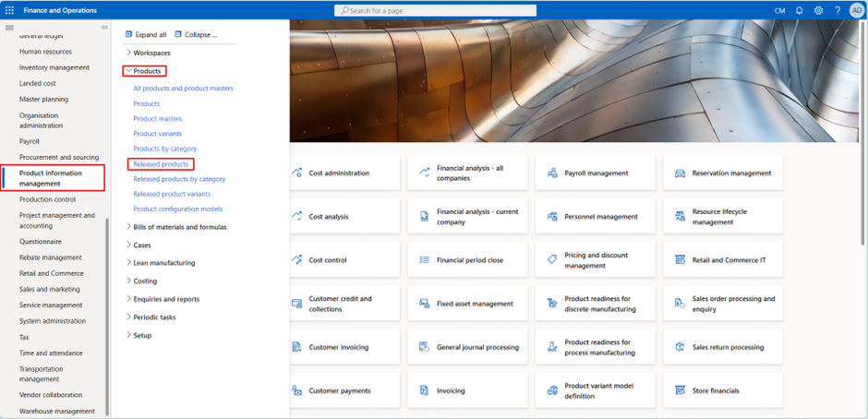Open the Released product variants link
The image size is (868, 419).
coord(172,194)
